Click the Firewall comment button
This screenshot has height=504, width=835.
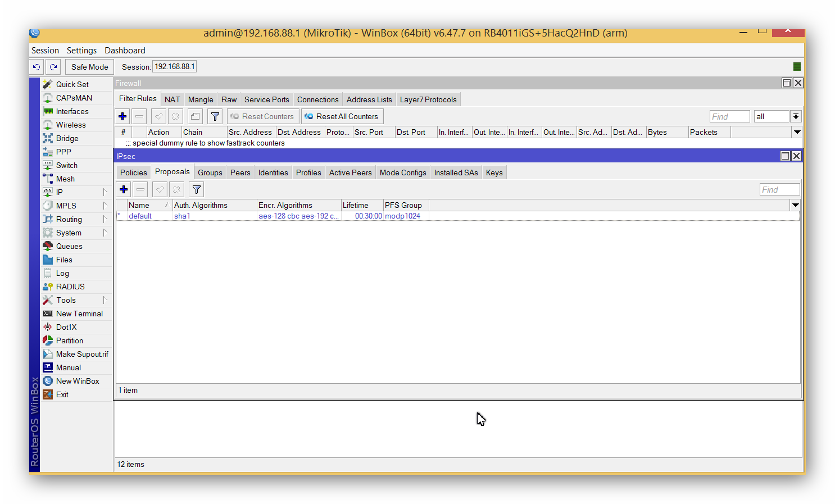coord(195,116)
